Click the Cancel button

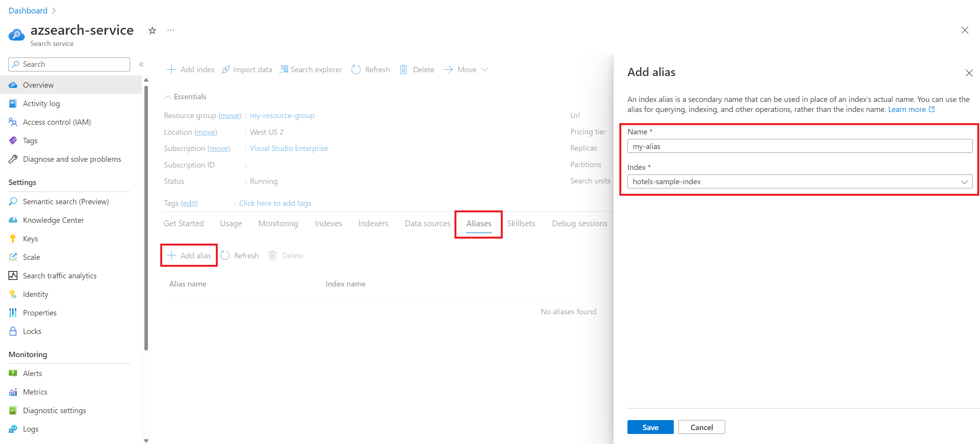tap(701, 427)
